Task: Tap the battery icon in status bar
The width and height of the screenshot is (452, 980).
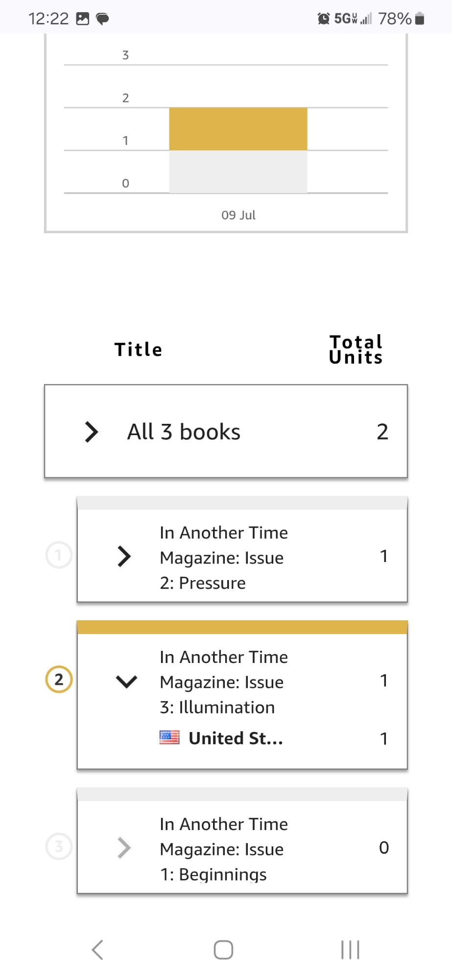Action: pyautogui.click(x=419, y=19)
